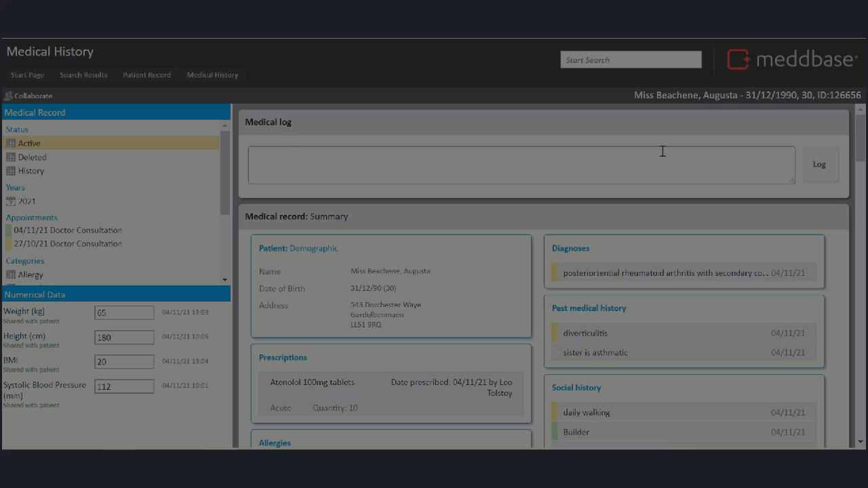Click the Social history heading
868x488 pixels.
click(x=576, y=388)
